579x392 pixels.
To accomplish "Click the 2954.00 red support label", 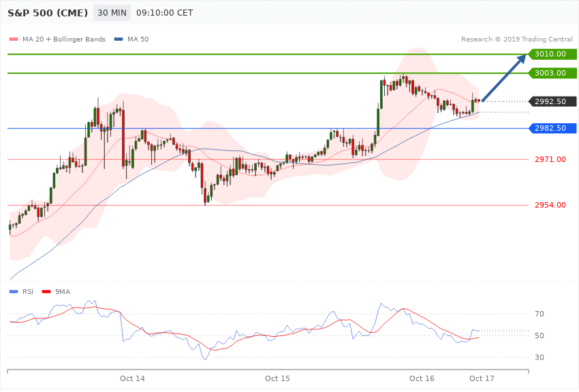I will (x=550, y=205).
